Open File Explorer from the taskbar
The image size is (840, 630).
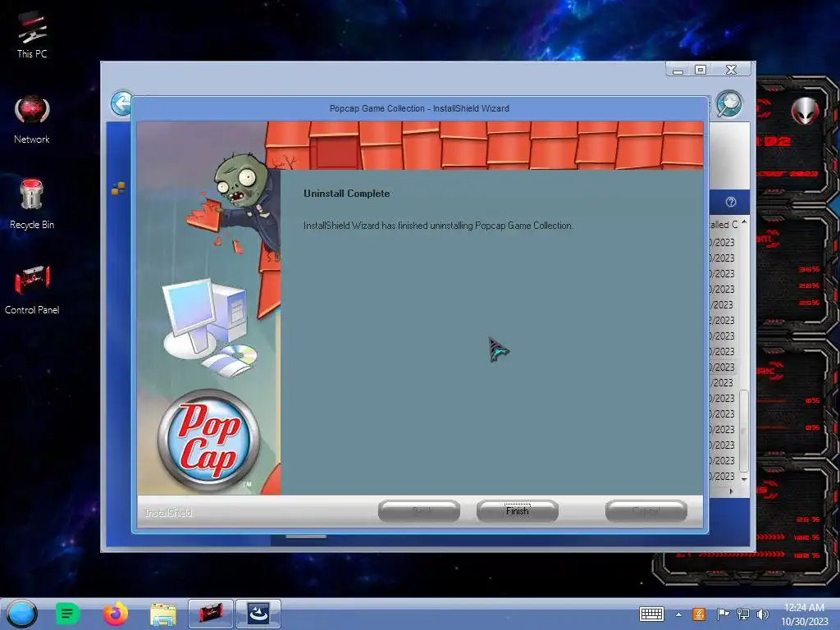[x=163, y=614]
